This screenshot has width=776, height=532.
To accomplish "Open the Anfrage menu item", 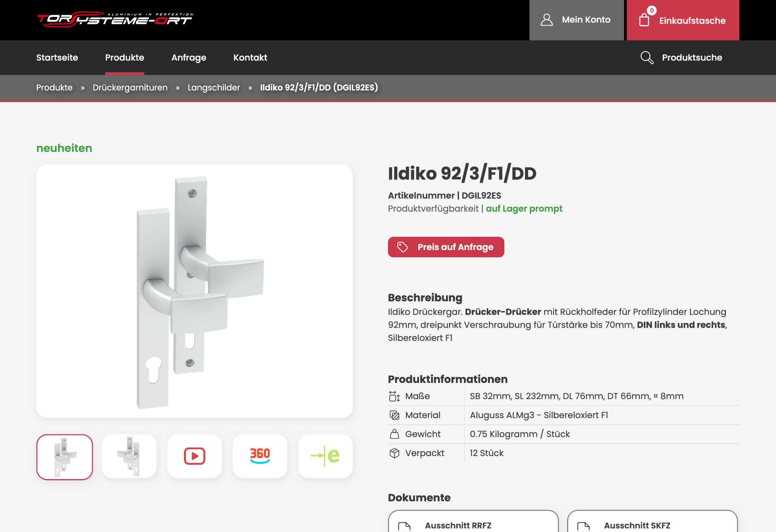I will 189,57.
